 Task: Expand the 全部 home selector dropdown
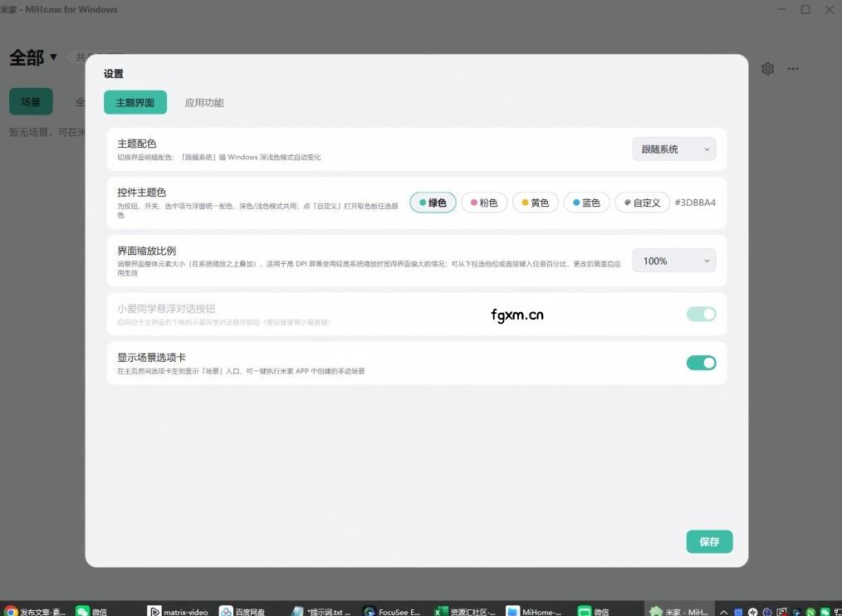(33, 57)
